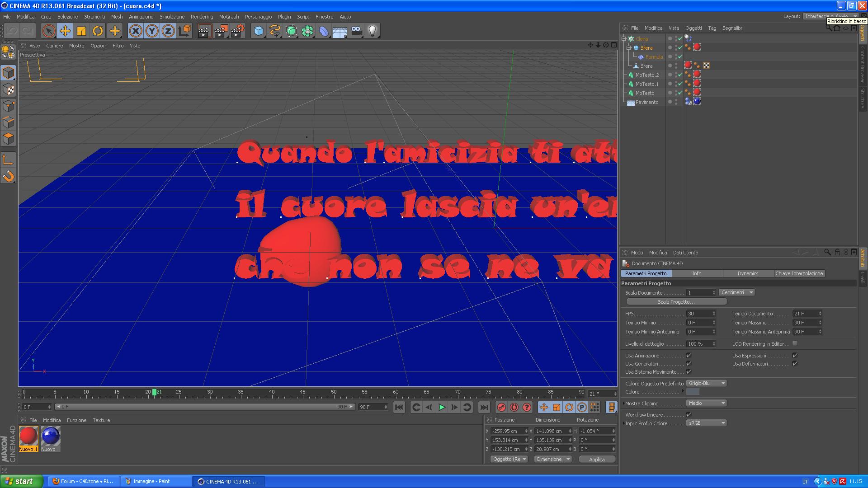The image size is (868, 488).
Task: Open the Centimetri units dropdown
Action: (736, 292)
